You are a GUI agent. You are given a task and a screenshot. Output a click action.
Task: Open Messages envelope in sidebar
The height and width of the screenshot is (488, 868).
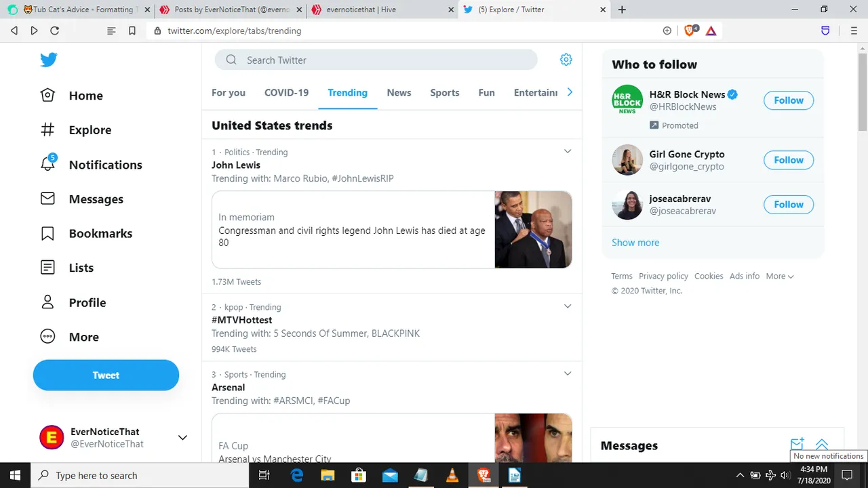pyautogui.click(x=47, y=199)
